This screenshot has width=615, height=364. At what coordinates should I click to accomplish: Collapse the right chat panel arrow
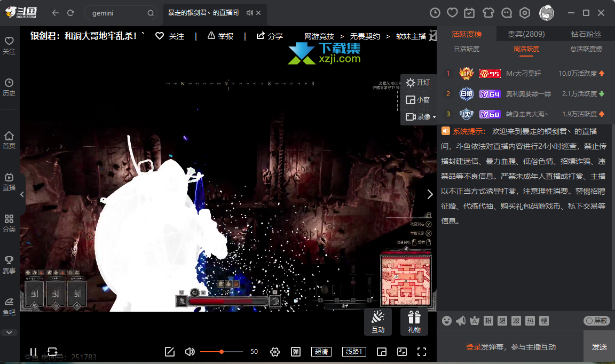430,194
